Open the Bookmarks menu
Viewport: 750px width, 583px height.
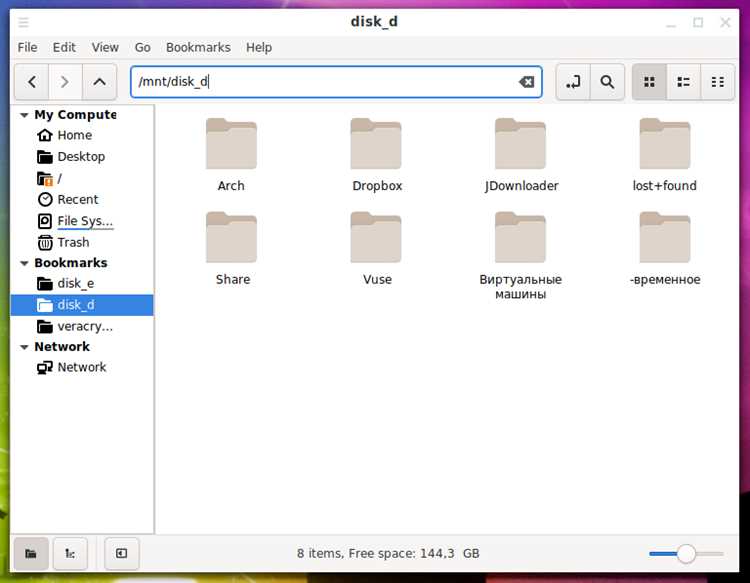[198, 47]
